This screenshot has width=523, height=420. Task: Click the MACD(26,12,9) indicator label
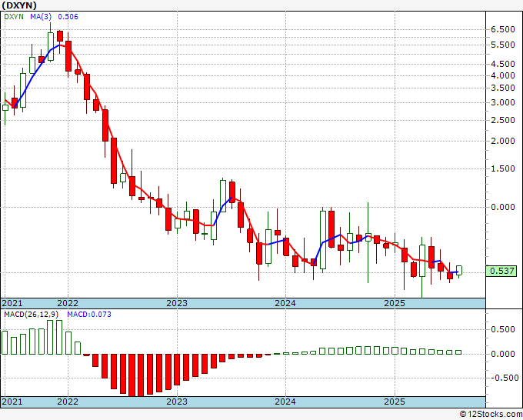[32, 315]
